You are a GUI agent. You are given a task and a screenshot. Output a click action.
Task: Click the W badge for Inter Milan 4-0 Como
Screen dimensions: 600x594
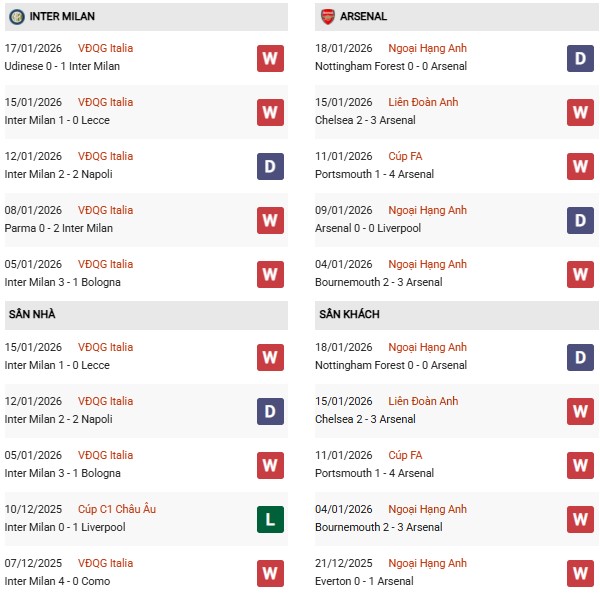pos(270,573)
